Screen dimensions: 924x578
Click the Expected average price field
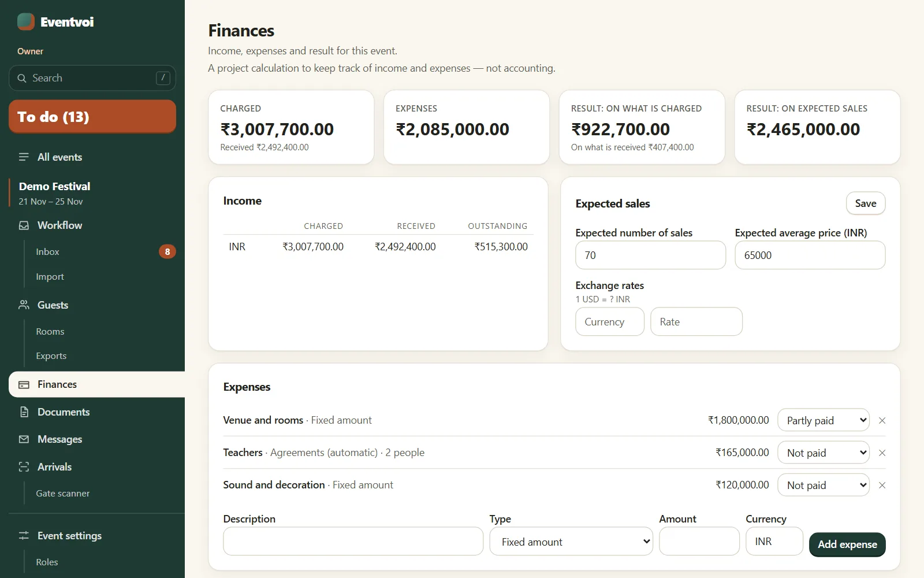pyautogui.click(x=810, y=255)
